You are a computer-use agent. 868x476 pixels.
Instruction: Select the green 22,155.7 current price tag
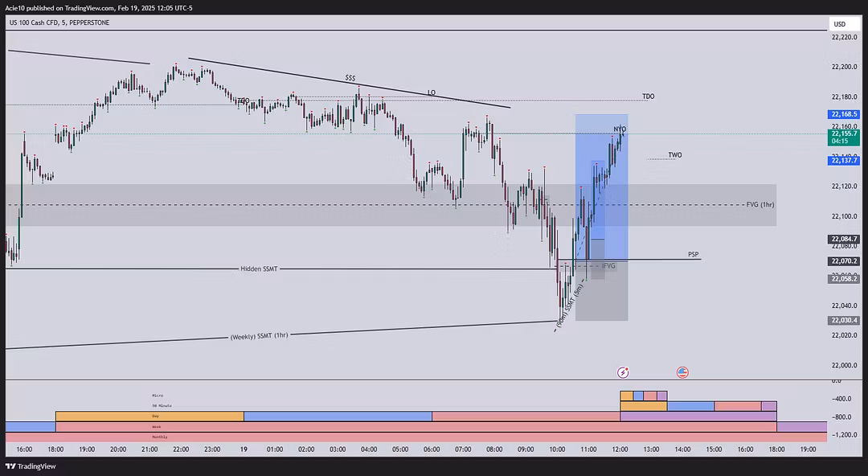pos(844,137)
